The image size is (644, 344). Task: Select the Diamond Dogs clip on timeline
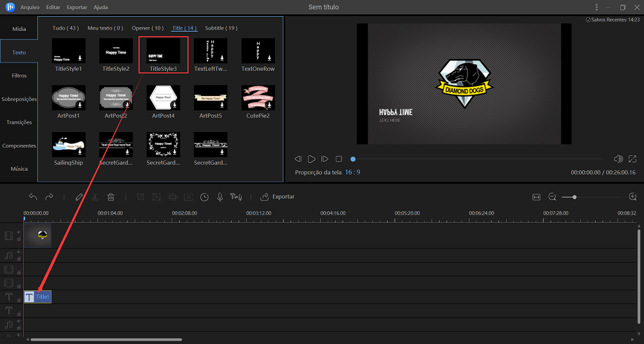click(38, 236)
